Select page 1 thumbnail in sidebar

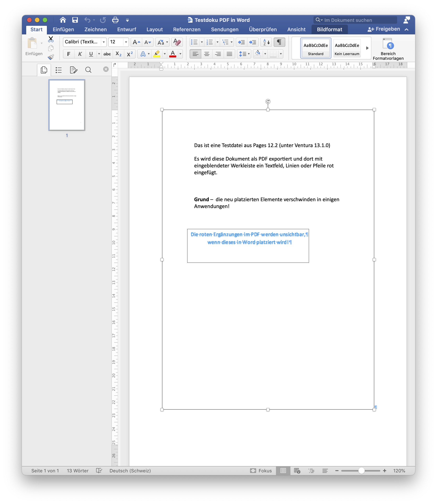pos(67,105)
